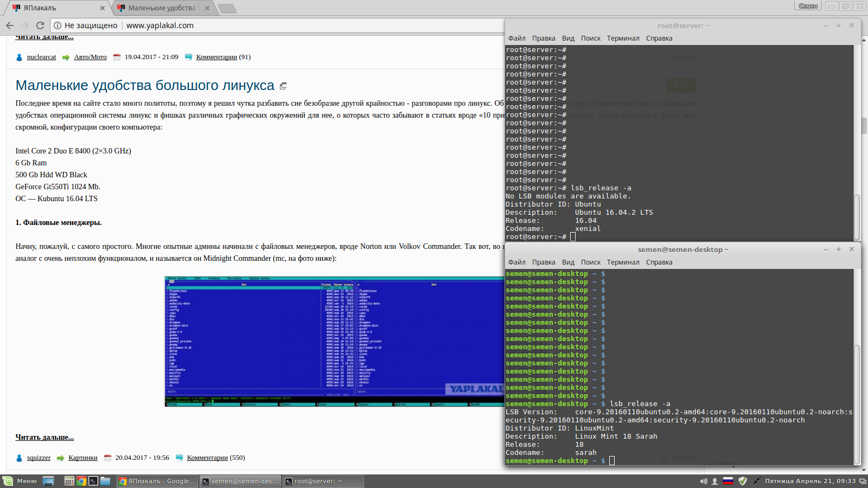This screenshot has width=868, height=488.
Task: Open the calendar from the panel clock
Action: click(810, 481)
